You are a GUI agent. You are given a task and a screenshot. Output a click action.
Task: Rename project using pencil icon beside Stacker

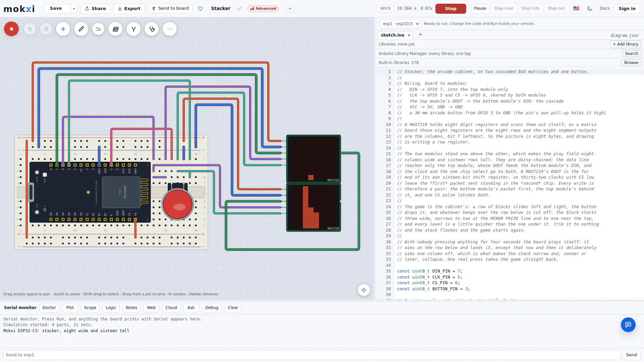click(239, 9)
